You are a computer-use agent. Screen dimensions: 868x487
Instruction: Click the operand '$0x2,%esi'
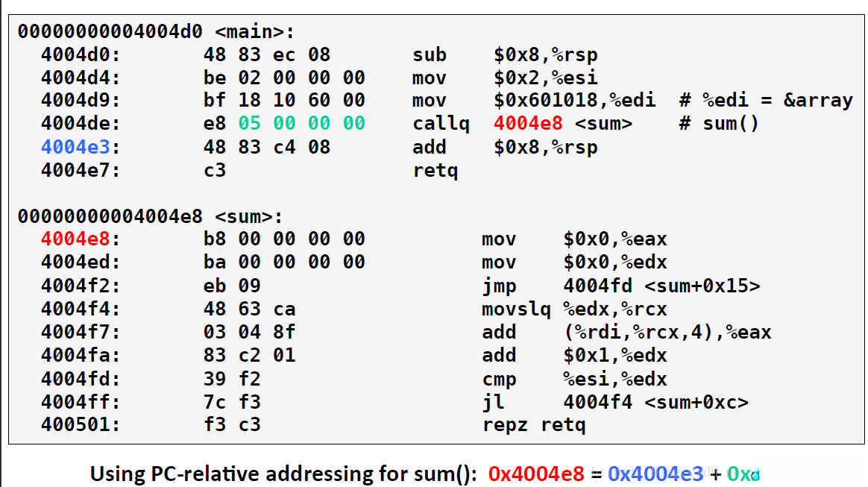coord(546,78)
